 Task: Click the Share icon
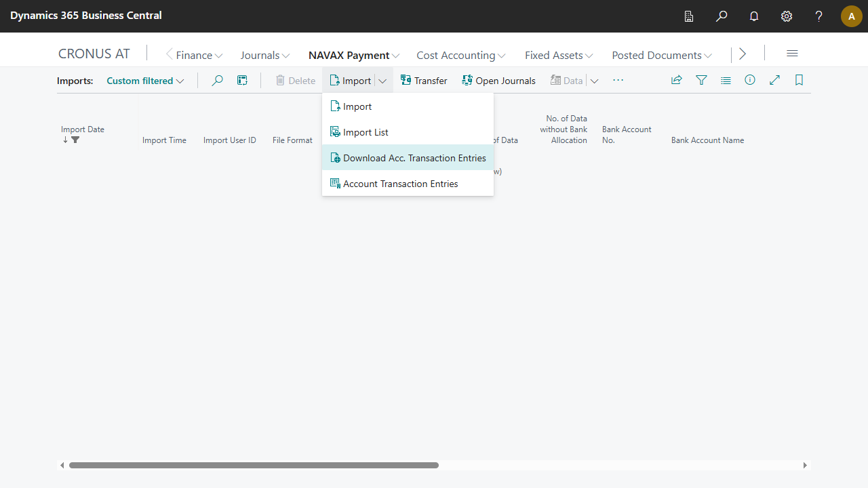676,81
